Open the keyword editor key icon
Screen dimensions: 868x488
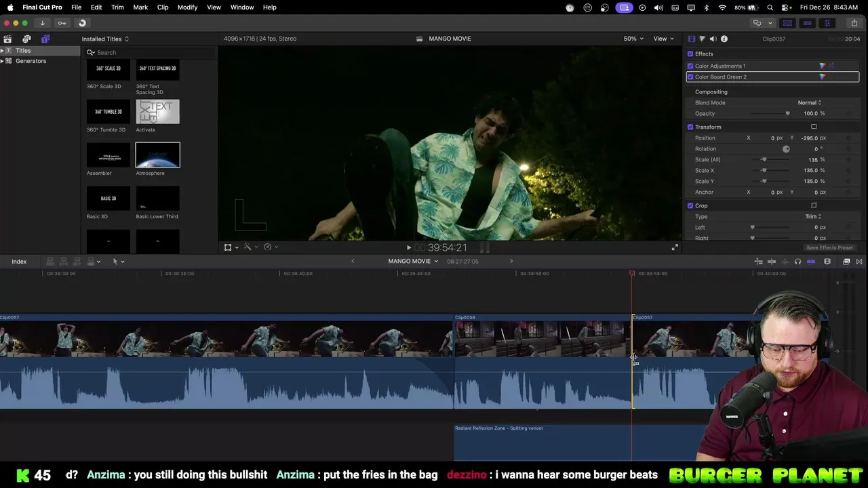click(62, 23)
